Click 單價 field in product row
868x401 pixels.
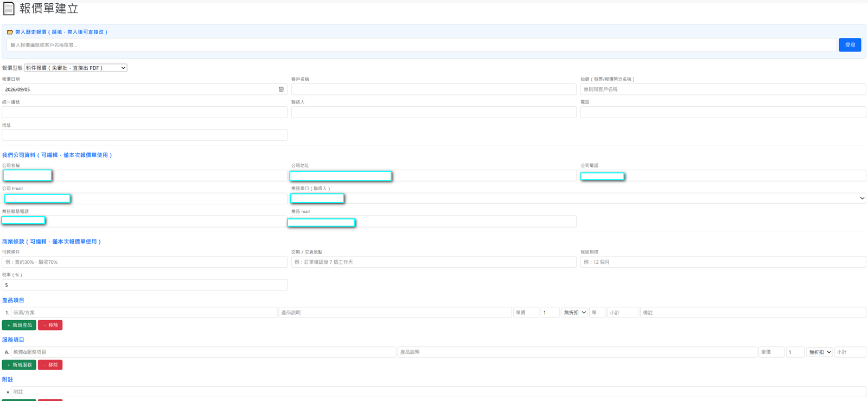point(526,313)
